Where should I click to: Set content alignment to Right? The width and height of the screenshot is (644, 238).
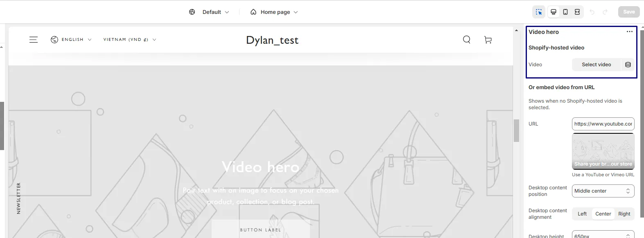pos(624,214)
